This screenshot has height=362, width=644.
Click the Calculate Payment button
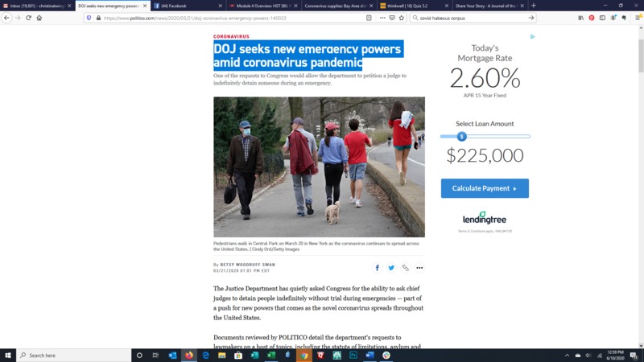pos(485,188)
